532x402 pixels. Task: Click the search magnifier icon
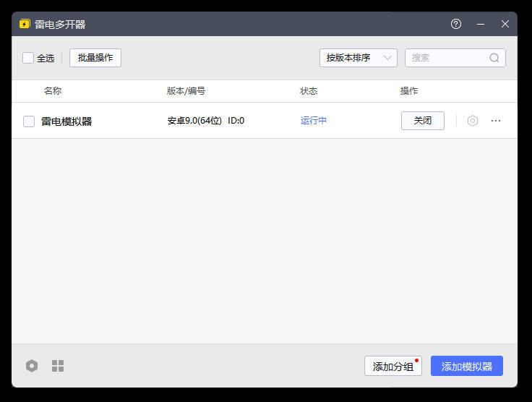pyautogui.click(x=494, y=58)
